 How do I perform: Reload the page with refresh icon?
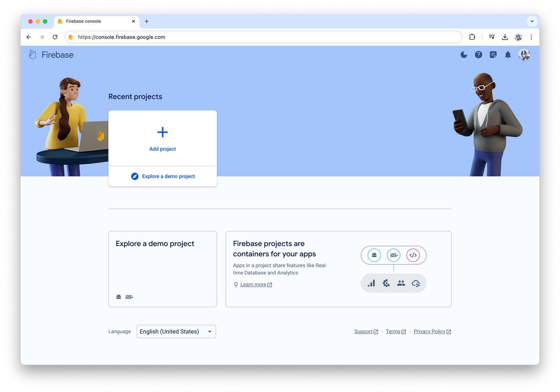55,37
